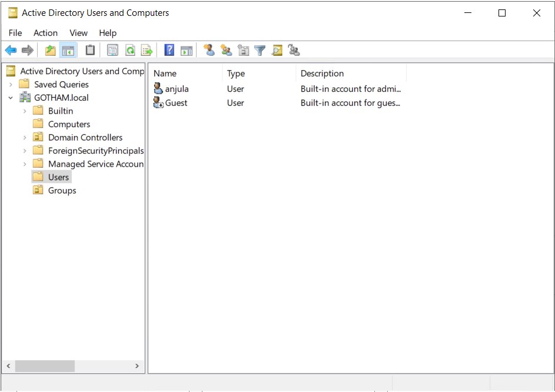Expand the Saved Queries node
The image size is (555, 392).
tap(11, 85)
